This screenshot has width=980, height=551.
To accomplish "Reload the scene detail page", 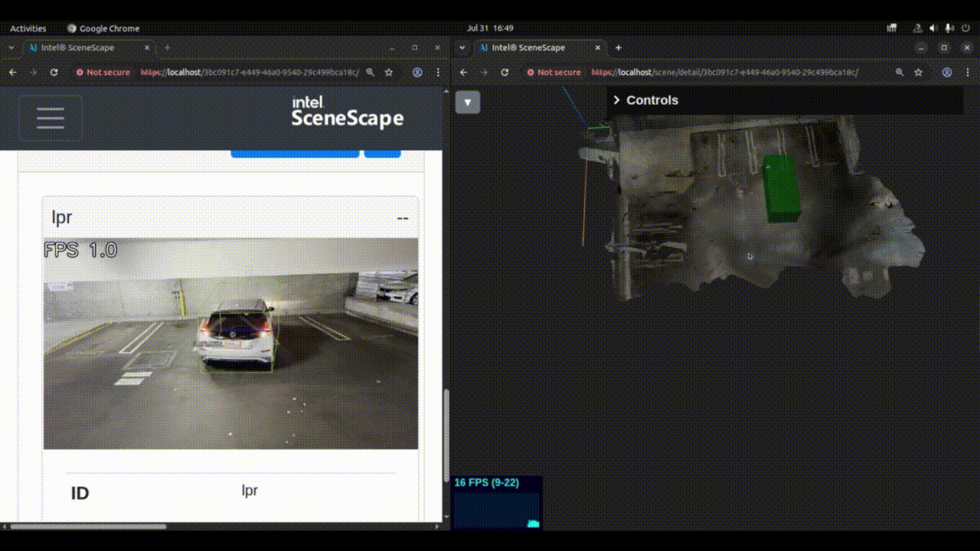I will point(505,72).
